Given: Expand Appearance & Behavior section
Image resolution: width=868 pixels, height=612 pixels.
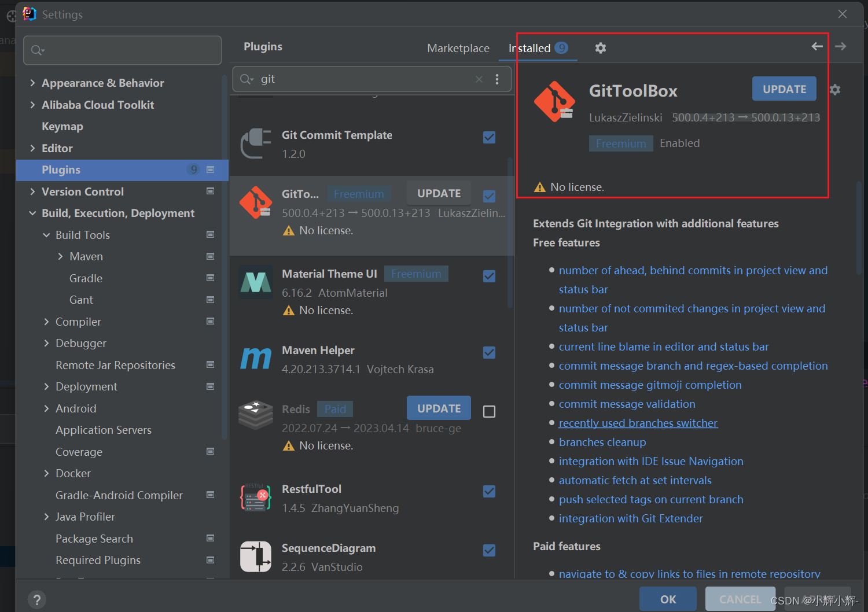Looking at the screenshot, I should [32, 83].
